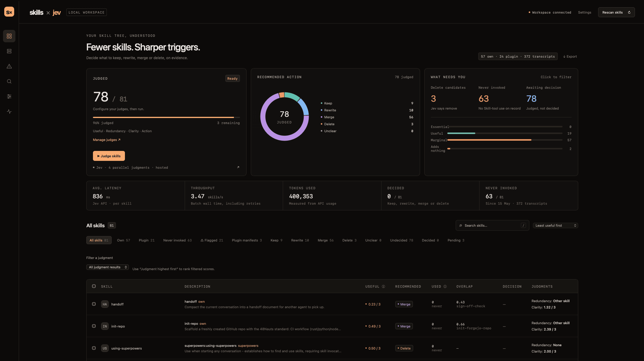The width and height of the screenshot is (644, 361).
Task: Click the slash shortcut badge in search
Action: coord(523,225)
